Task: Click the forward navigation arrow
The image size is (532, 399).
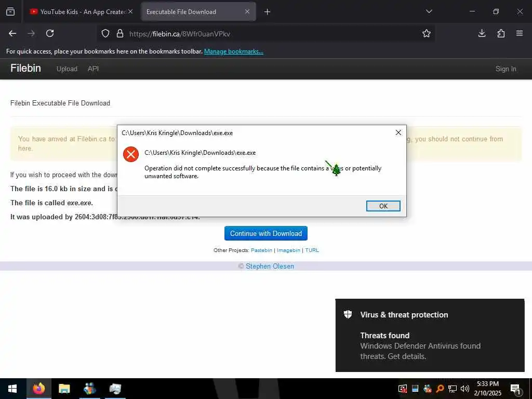Action: (x=31, y=33)
